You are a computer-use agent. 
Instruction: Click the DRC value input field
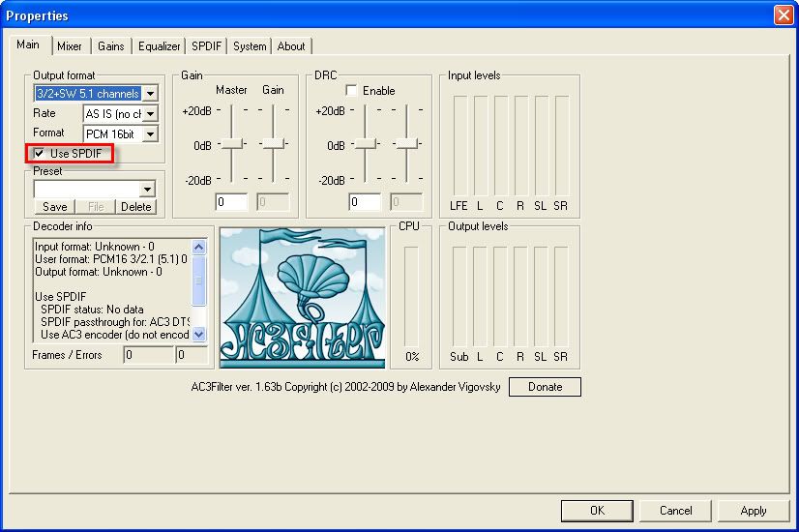point(365,202)
